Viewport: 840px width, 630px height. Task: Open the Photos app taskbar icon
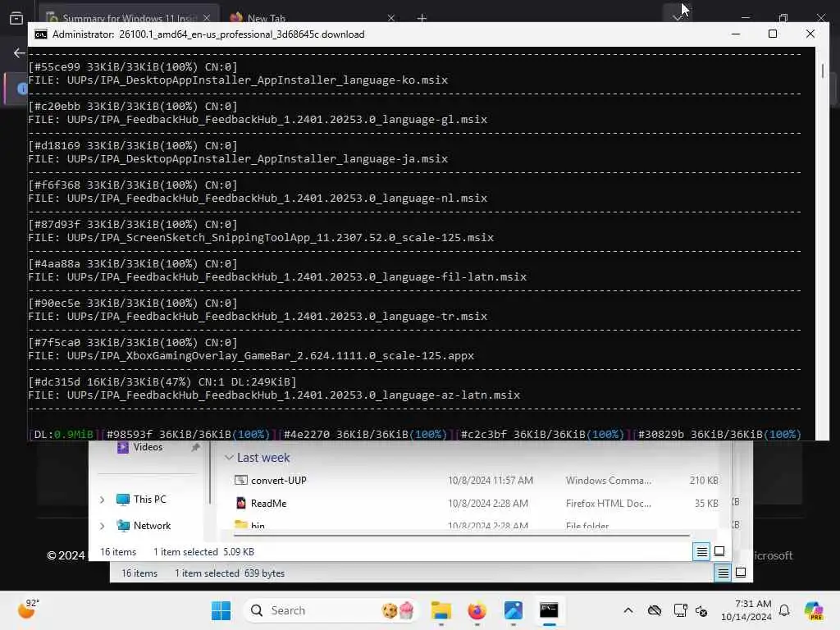pos(513,610)
